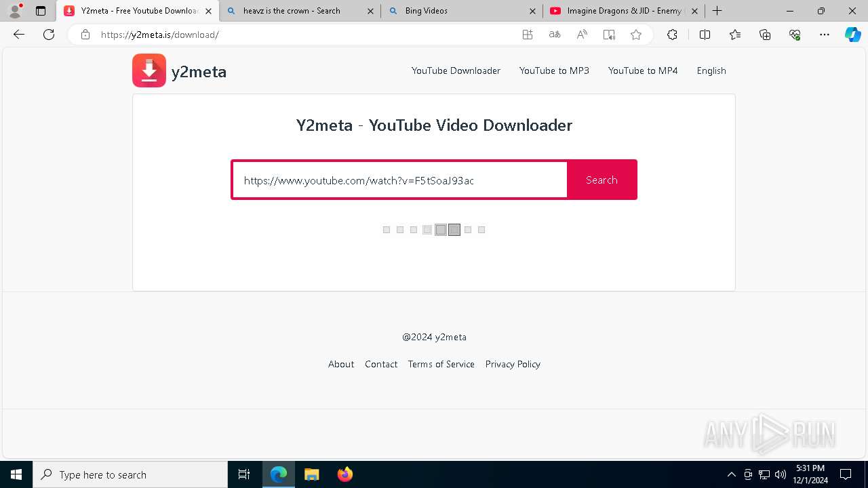Open the English language selector
Image resolution: width=868 pixels, height=488 pixels.
[x=711, y=70]
